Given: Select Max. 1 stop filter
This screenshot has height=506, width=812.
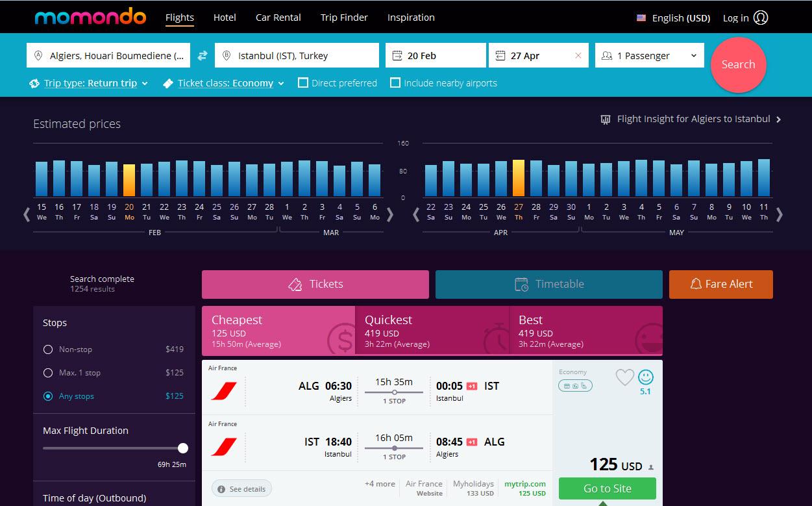Looking at the screenshot, I should coord(47,373).
